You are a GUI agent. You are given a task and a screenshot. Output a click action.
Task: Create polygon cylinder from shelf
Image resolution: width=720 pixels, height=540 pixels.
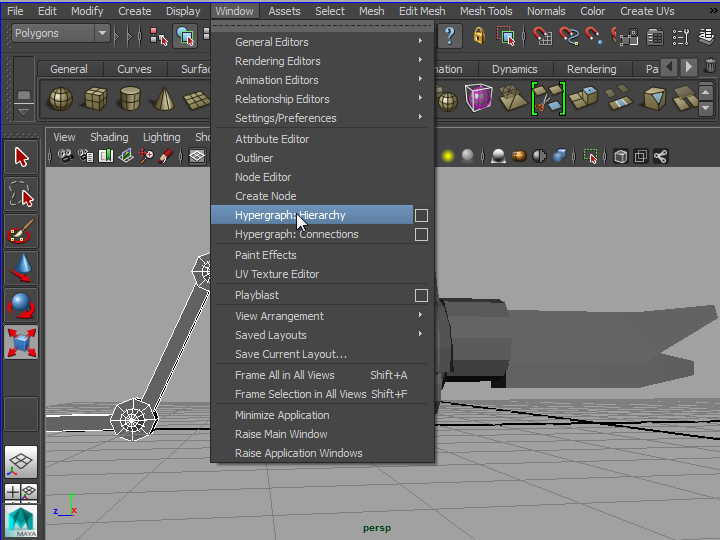tap(130, 99)
